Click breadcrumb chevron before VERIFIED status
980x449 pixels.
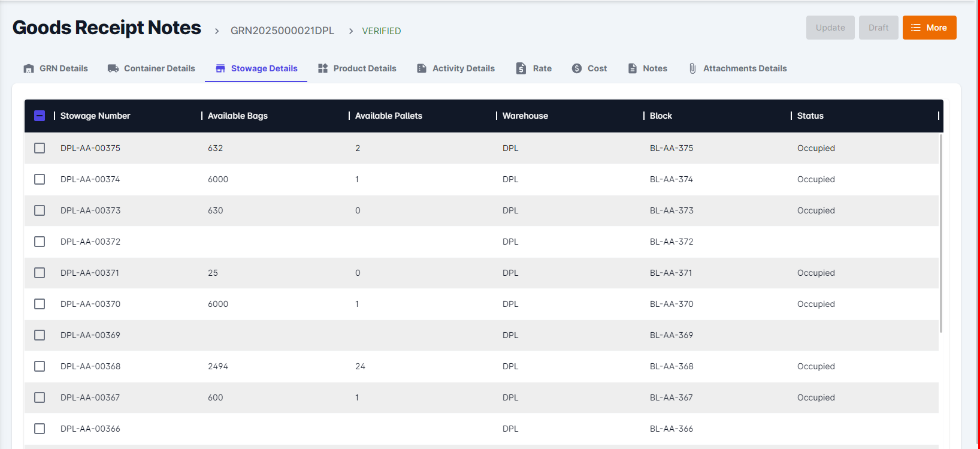pos(351,31)
